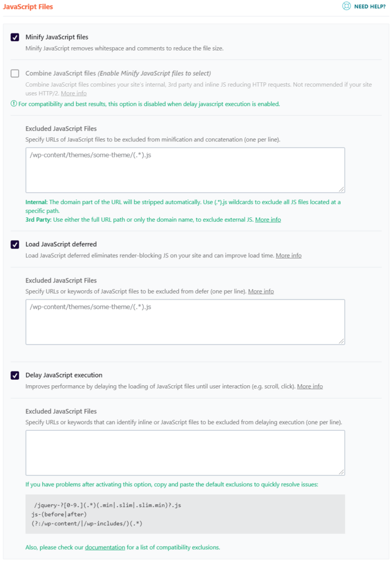Open the documentation link for compatibility exclusions

pos(105,547)
